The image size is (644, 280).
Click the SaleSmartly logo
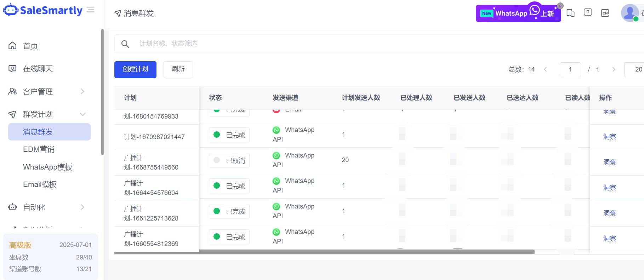42,10
